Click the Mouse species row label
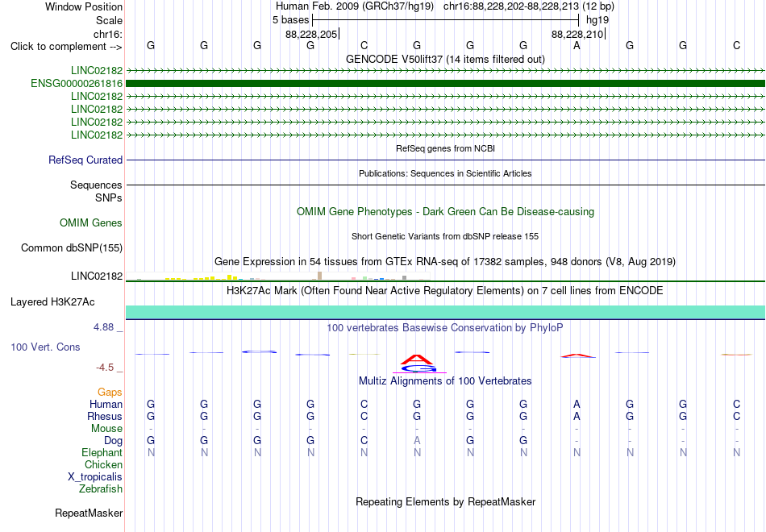The height and width of the screenshot is (532, 766). [x=106, y=429]
